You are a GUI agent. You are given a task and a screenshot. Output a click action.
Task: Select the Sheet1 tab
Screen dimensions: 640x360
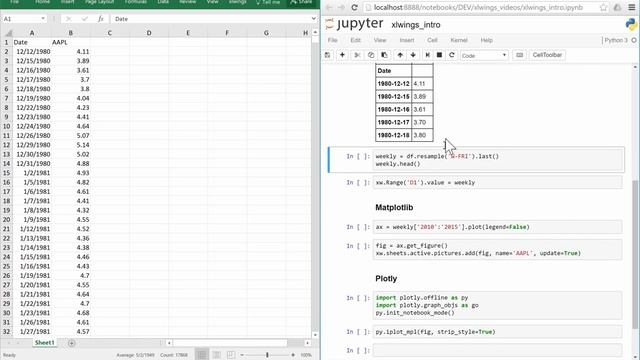click(x=44, y=343)
